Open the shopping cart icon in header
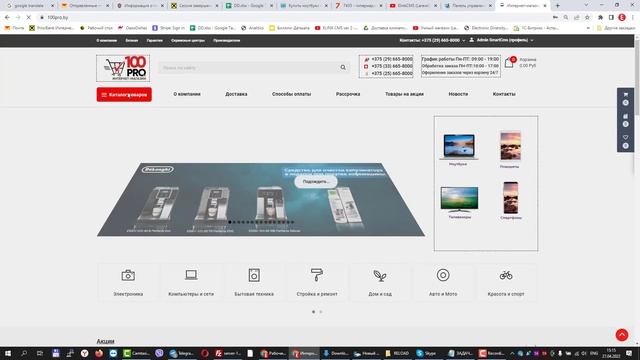 (509, 62)
